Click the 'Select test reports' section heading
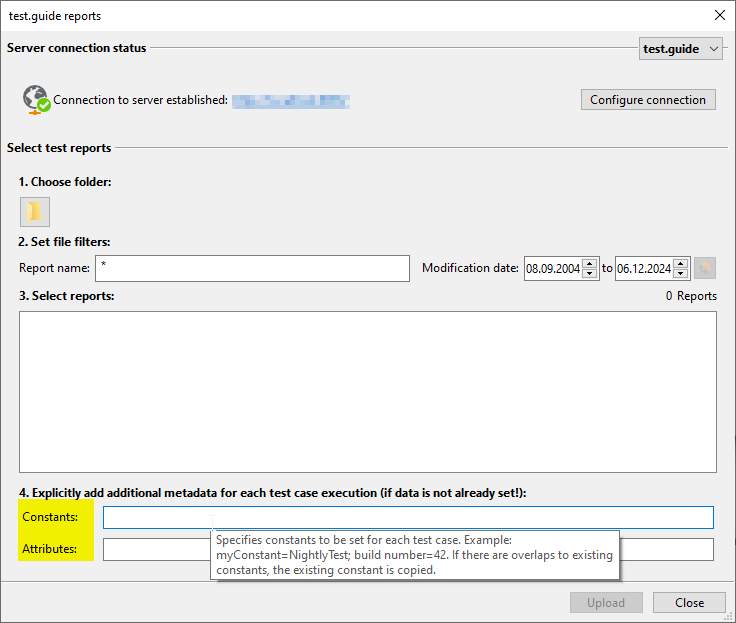736x623 pixels. pyautogui.click(x=59, y=148)
